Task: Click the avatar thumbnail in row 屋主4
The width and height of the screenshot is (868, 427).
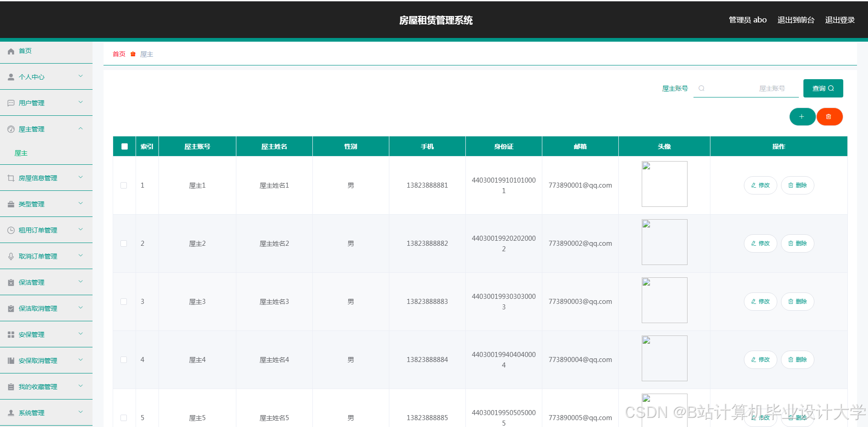Action: 665,358
